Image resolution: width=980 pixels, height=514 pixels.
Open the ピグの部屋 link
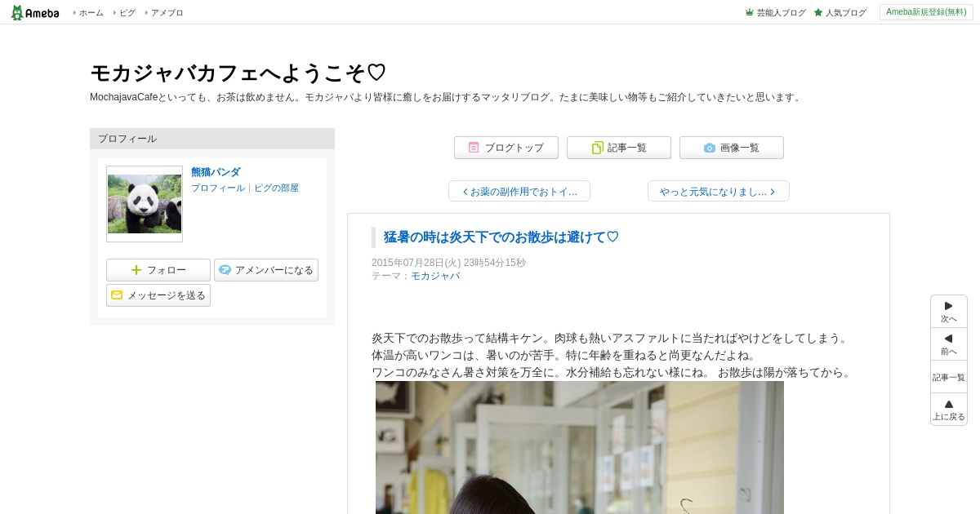(x=276, y=188)
